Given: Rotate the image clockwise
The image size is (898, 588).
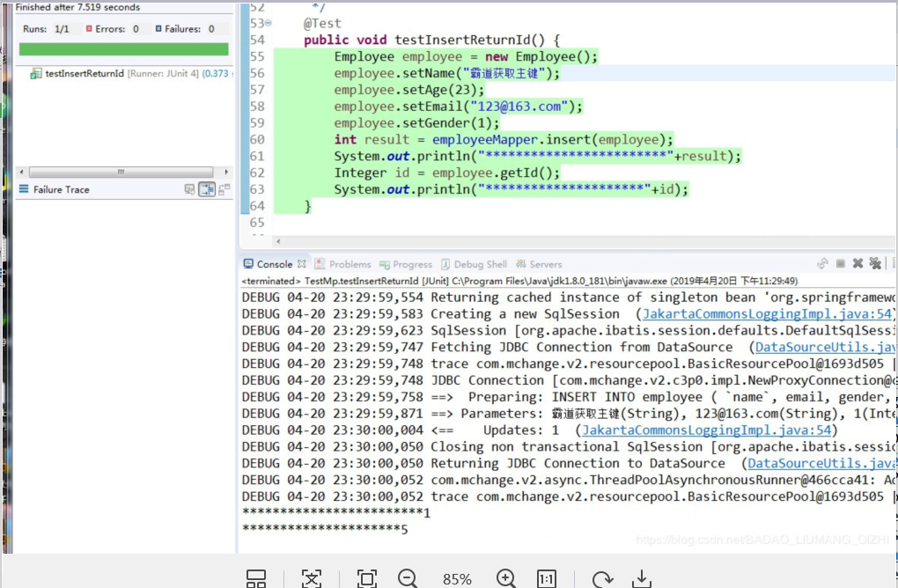Looking at the screenshot, I should pyautogui.click(x=602, y=579).
